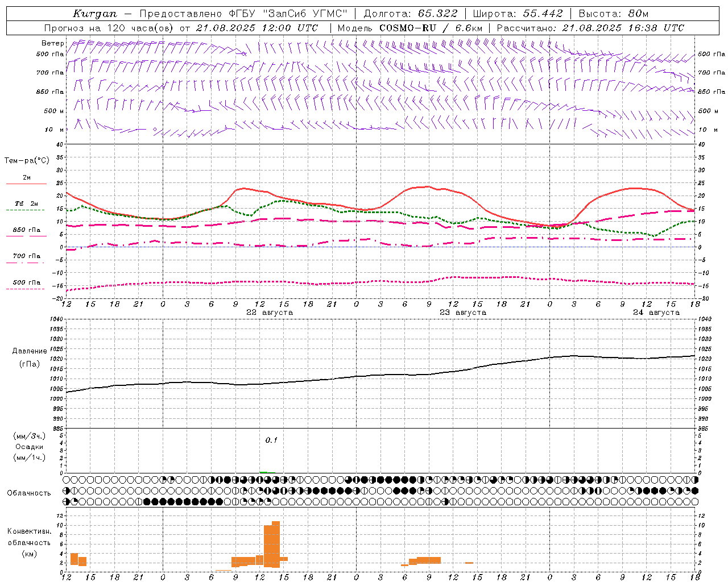728x582 pixels.
Task: Click the green dashed line sample under Td 2м
Action: [x=25, y=210]
